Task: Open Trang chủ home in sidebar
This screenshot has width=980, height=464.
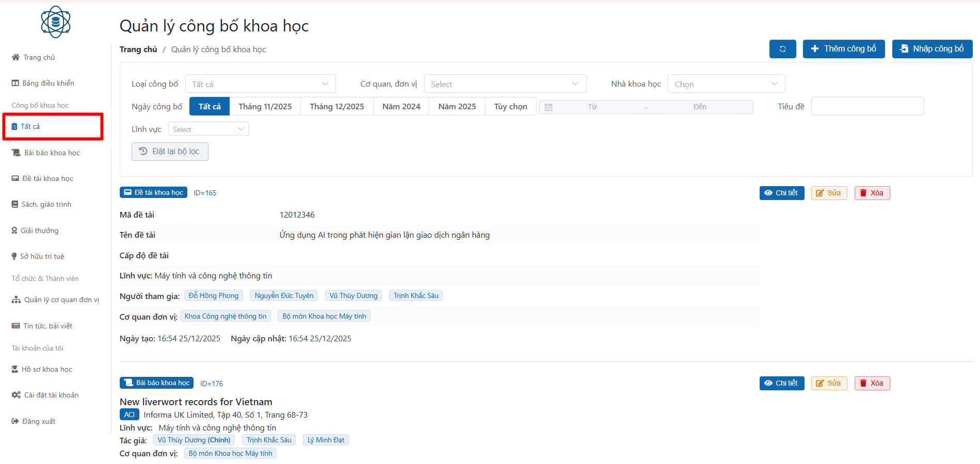Action: point(34,57)
